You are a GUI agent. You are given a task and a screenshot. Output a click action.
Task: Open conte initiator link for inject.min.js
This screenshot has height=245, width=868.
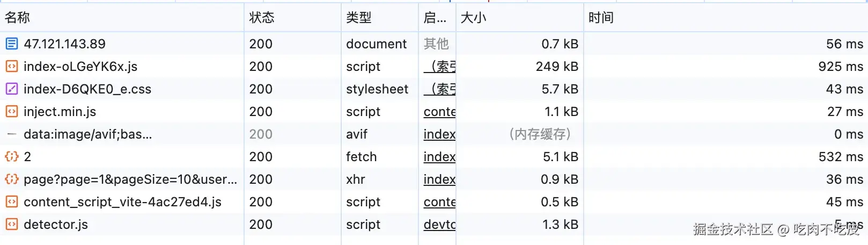click(x=440, y=111)
